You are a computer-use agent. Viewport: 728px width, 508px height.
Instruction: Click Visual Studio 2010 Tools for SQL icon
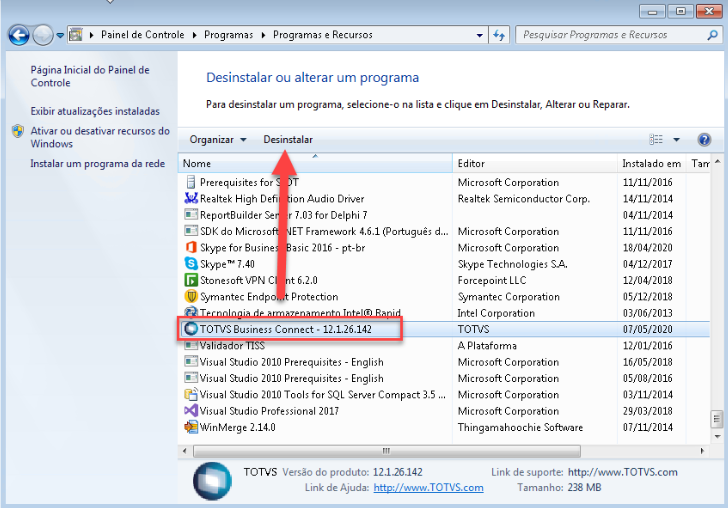[x=191, y=394]
